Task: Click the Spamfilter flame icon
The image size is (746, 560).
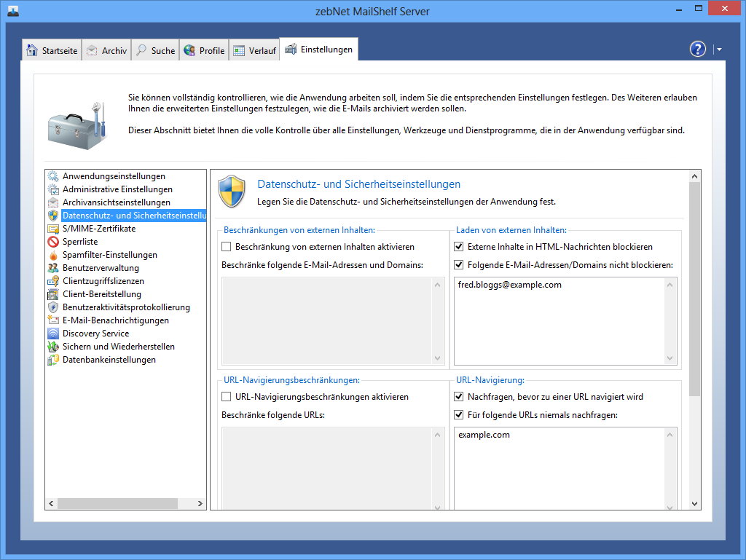Action: 53,255
